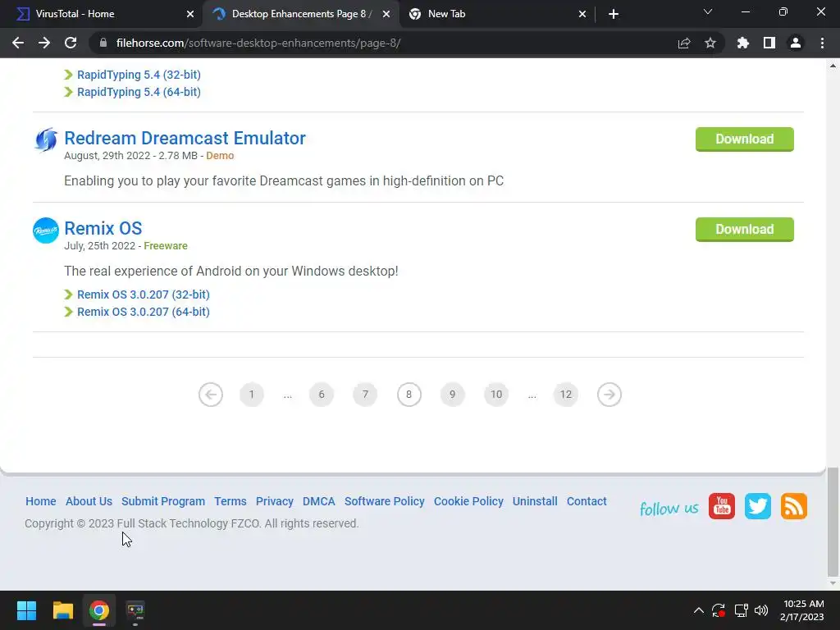The height and width of the screenshot is (630, 840).
Task: Jump to pagination page 6
Action: 322,395
